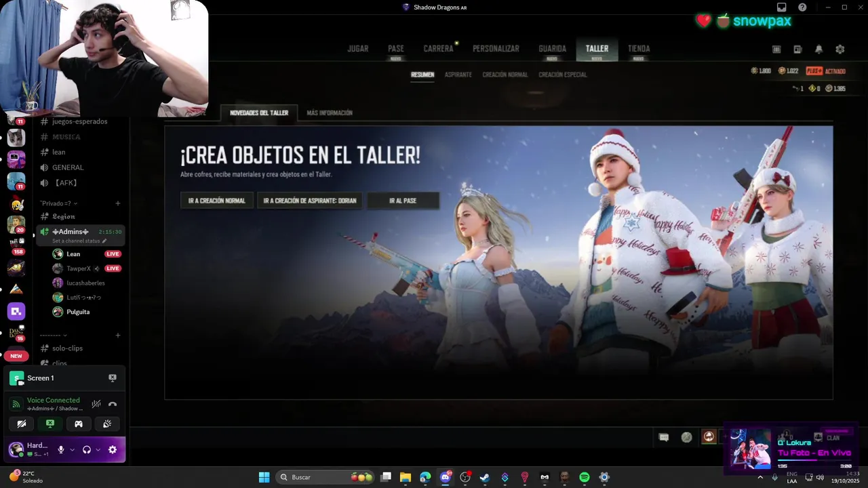This screenshot has height=488, width=868.
Task: Open the game chat icon at bottom
Action: [x=664, y=437]
